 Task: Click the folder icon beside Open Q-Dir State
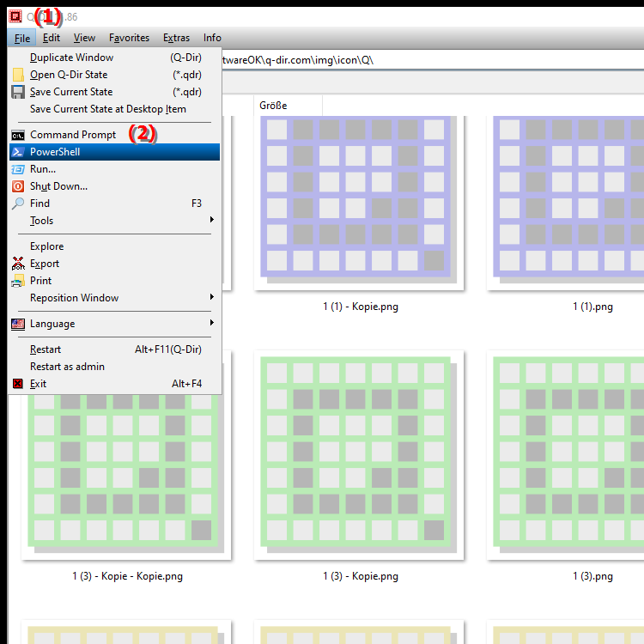18,75
